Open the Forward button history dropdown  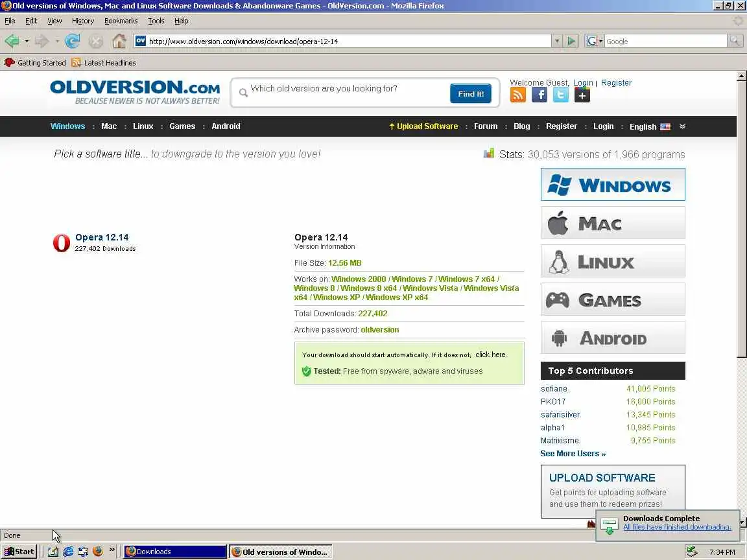pyautogui.click(x=57, y=41)
